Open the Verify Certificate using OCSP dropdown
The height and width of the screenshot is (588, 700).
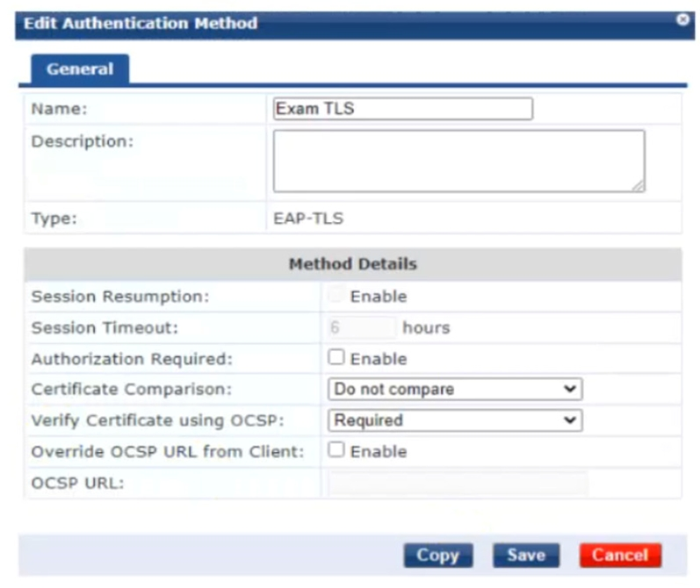[x=455, y=420]
